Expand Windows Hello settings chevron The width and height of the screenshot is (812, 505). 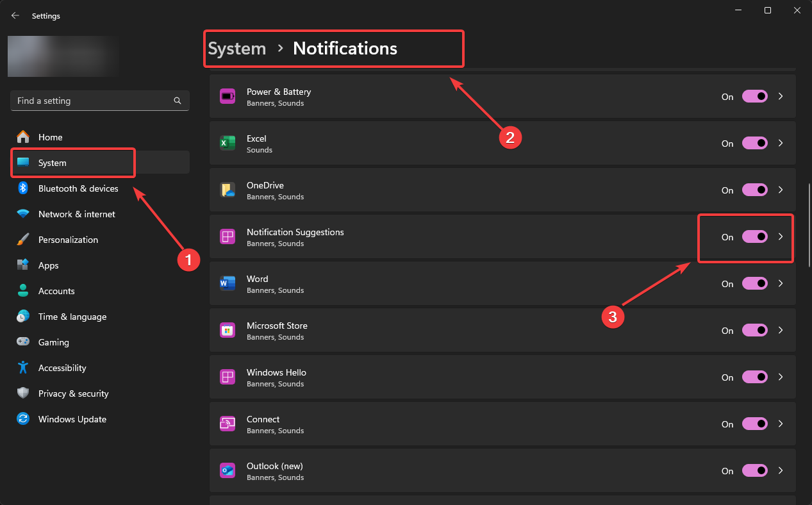(x=781, y=377)
